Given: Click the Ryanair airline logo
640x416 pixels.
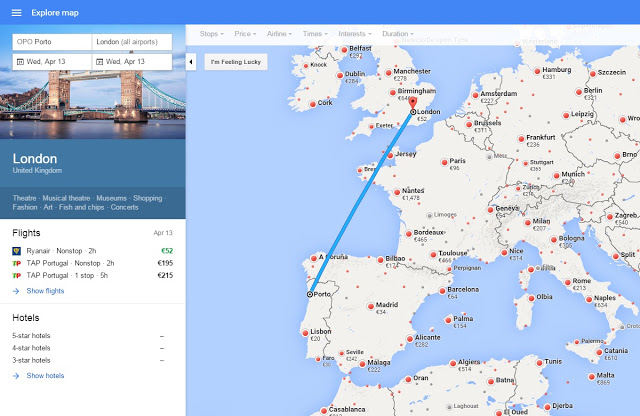Looking at the screenshot, I should (x=16, y=251).
